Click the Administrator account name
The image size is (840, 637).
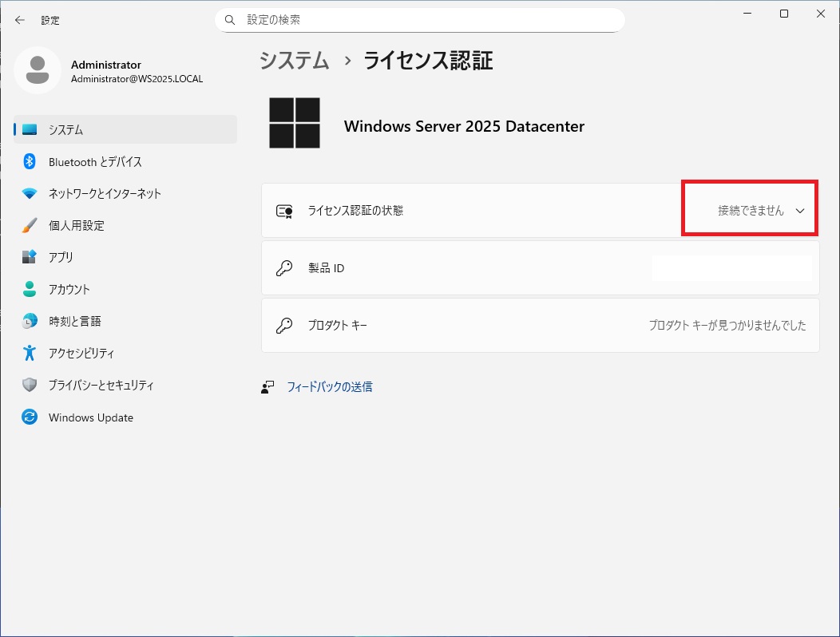(106, 65)
